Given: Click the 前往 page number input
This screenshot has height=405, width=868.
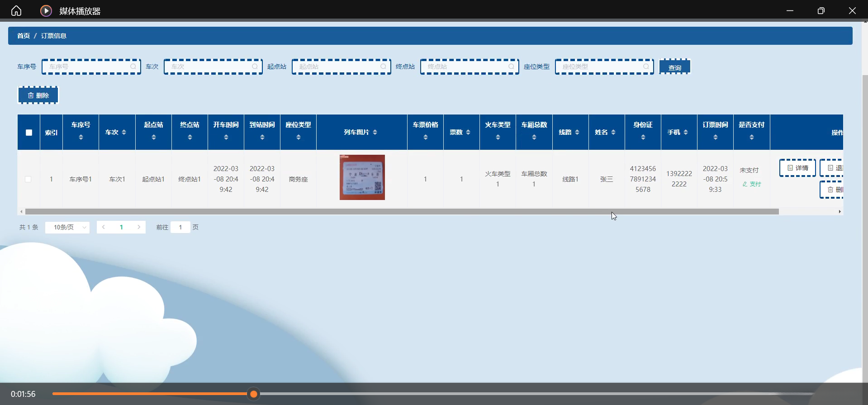Looking at the screenshot, I should tap(180, 227).
